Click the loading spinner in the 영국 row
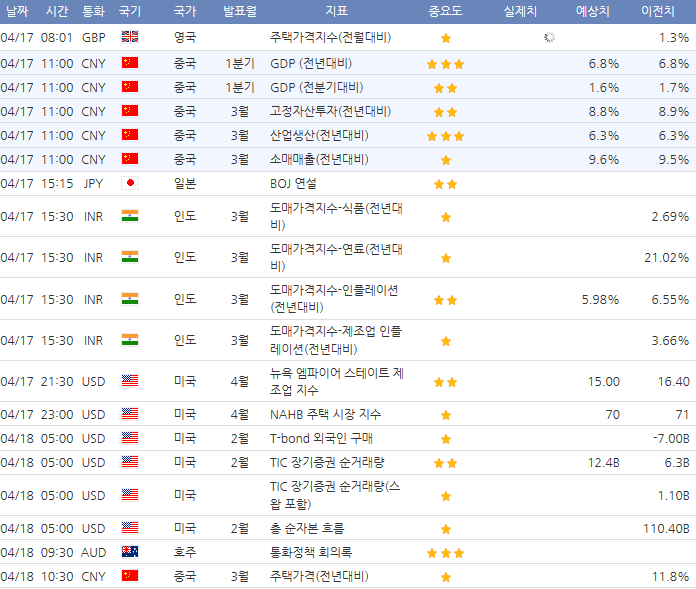696x589 pixels. pyautogui.click(x=550, y=37)
